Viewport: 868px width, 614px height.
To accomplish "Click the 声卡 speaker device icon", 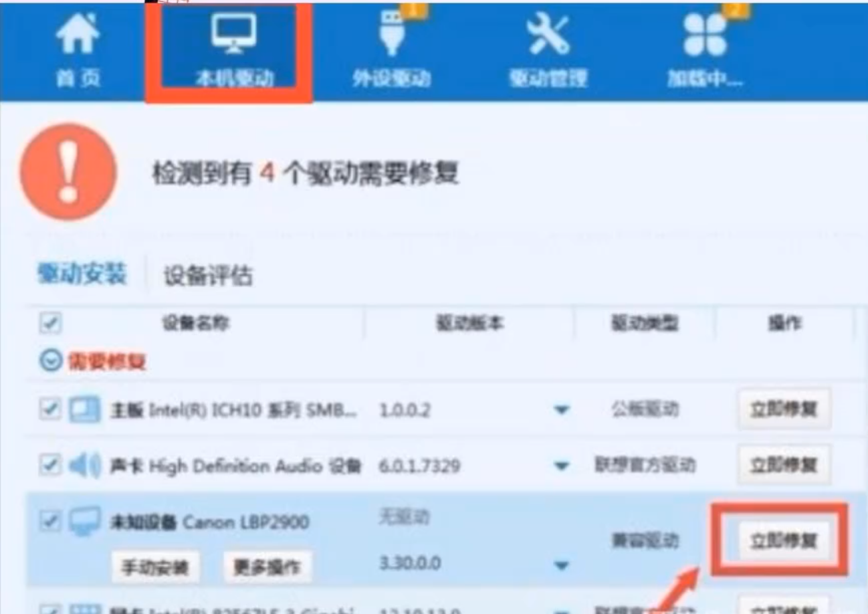I will 85,465.
